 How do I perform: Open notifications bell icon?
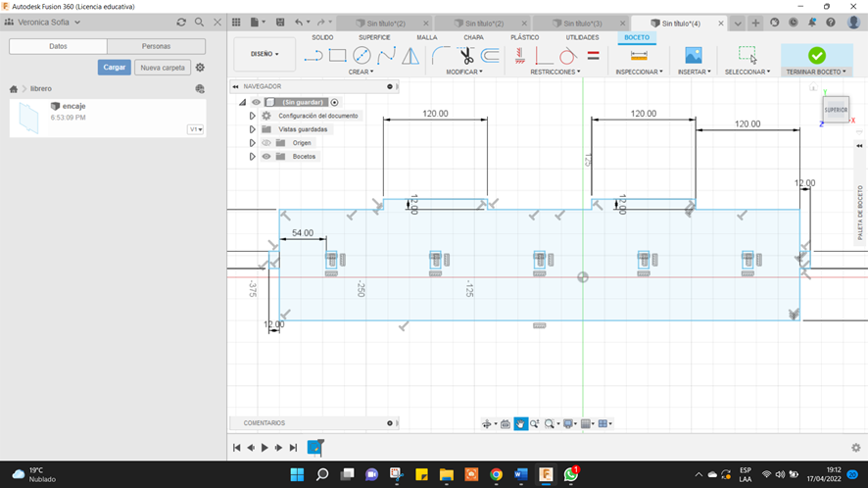pyautogui.click(x=811, y=23)
